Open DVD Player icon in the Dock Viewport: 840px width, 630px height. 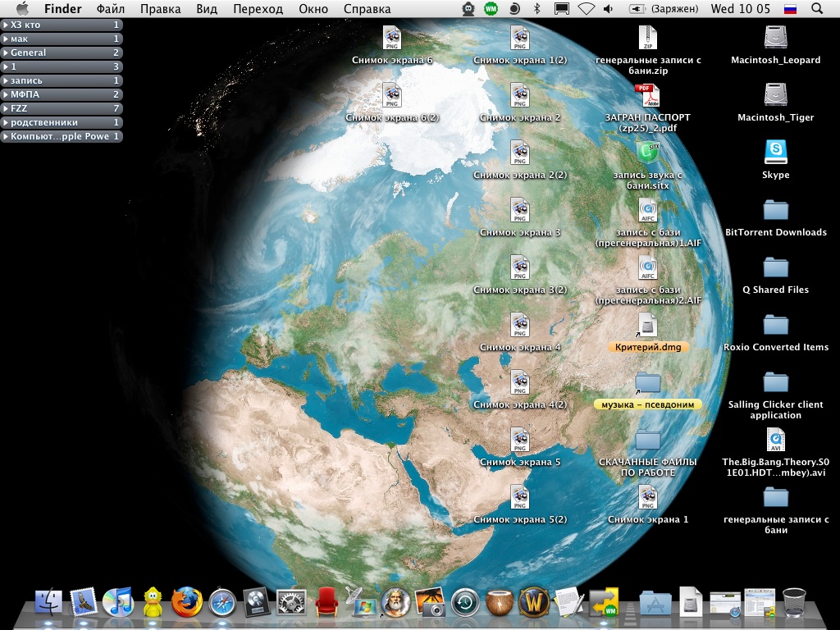pyautogui.click(x=257, y=602)
